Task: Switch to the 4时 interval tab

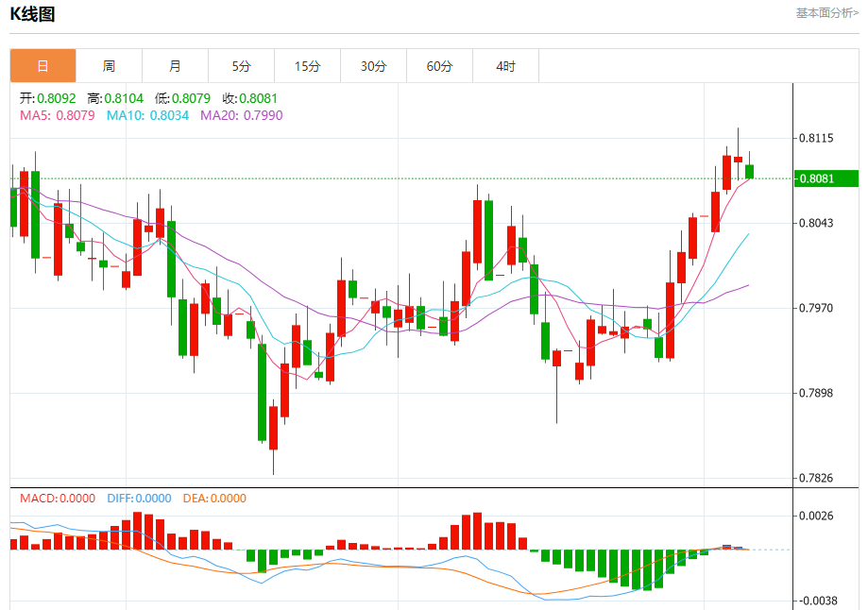Action: [x=505, y=66]
